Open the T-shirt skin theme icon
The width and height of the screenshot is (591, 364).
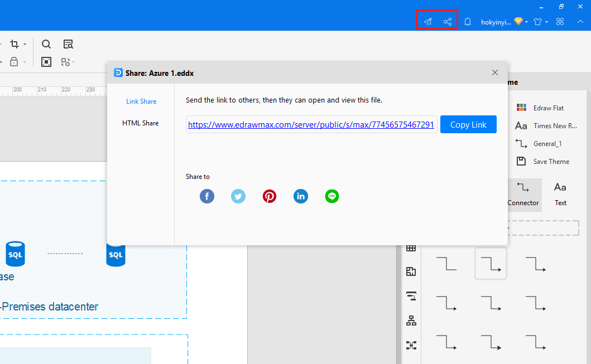[x=538, y=21]
